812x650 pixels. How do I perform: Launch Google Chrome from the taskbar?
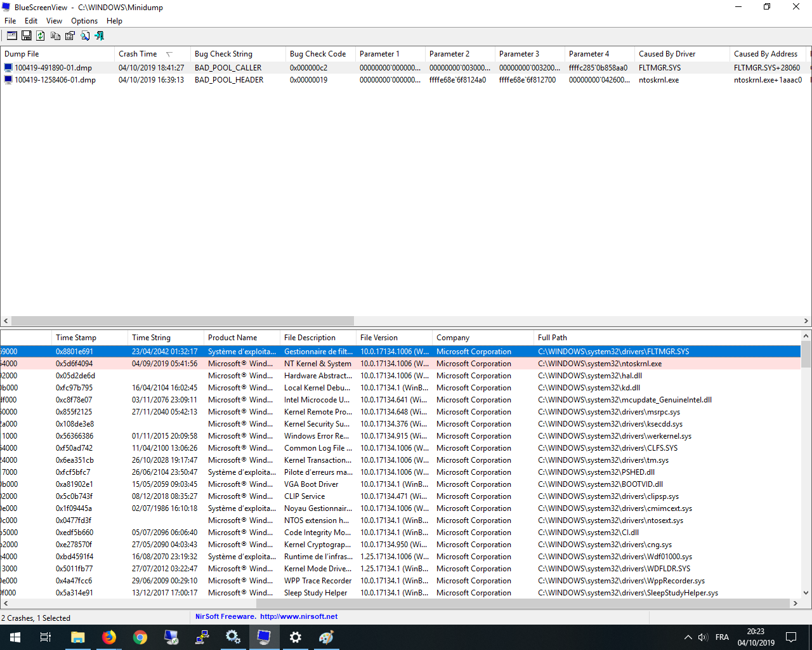[x=140, y=637]
